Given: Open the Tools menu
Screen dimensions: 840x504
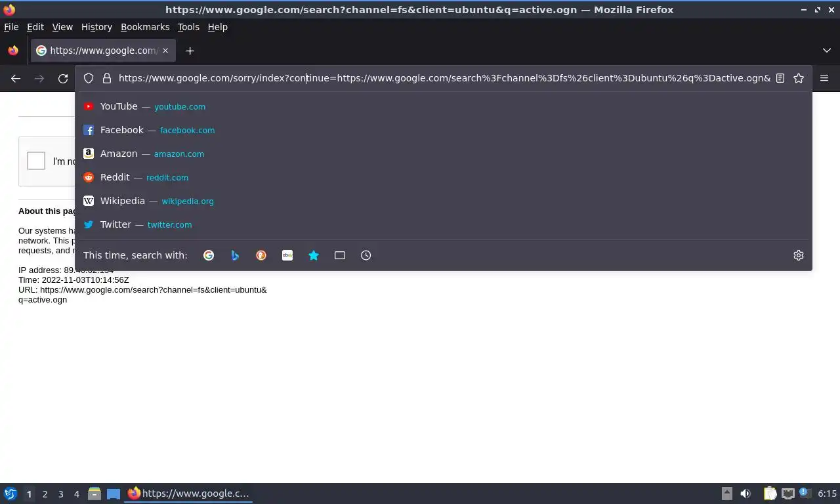Looking at the screenshot, I should [188, 27].
